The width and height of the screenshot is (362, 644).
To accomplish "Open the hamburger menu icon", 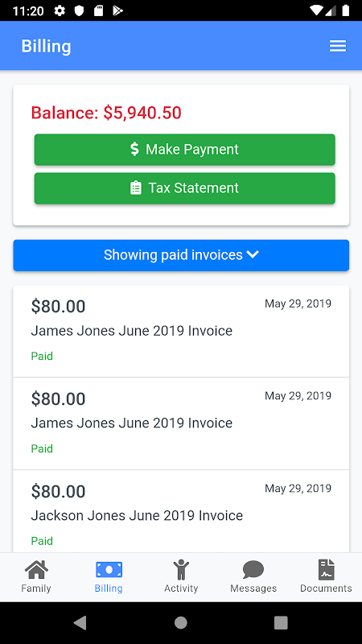I will (x=338, y=46).
